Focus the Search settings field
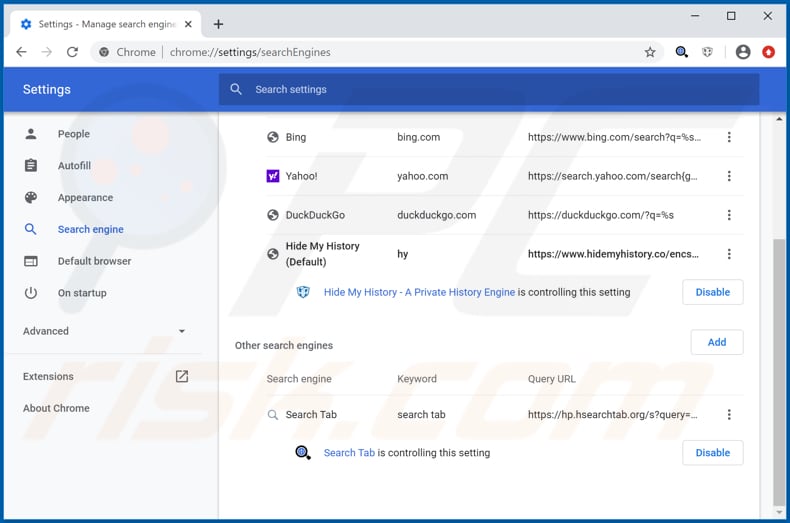The height and width of the screenshot is (523, 790). pyautogui.click(x=489, y=89)
